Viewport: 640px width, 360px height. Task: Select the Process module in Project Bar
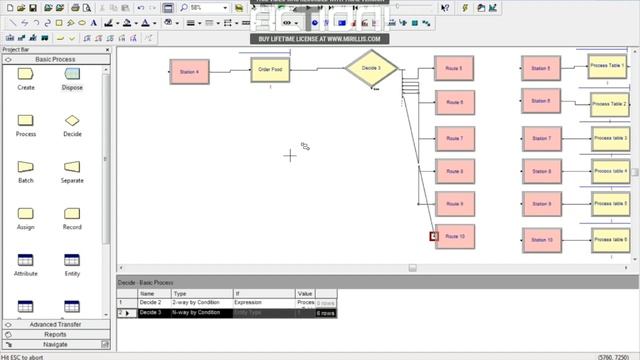[26, 126]
